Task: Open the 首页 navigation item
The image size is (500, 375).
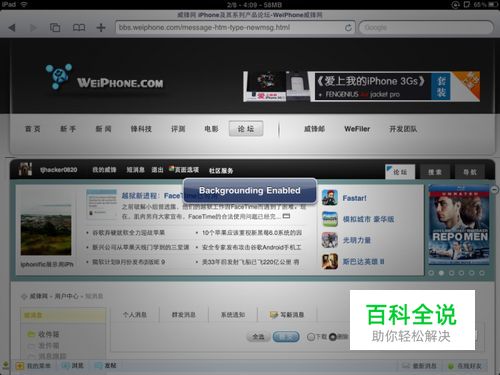Action: 33,129
